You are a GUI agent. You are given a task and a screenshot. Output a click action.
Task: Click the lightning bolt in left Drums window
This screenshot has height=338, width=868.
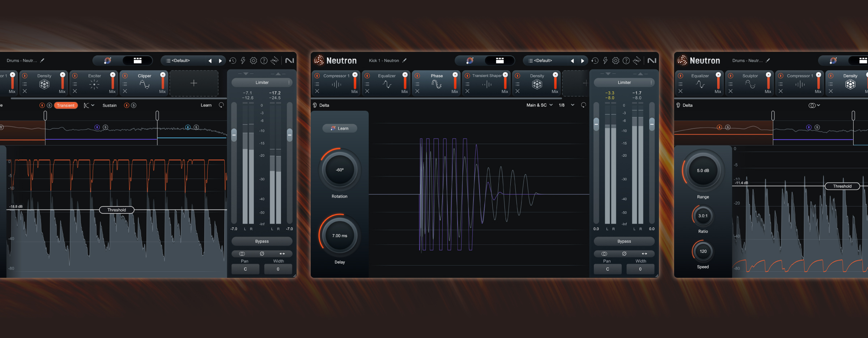point(243,60)
